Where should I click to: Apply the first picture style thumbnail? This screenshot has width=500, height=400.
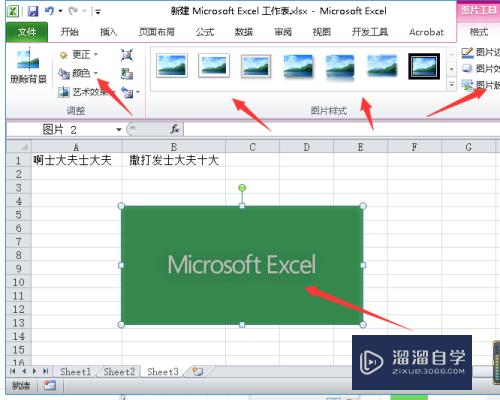(172, 65)
